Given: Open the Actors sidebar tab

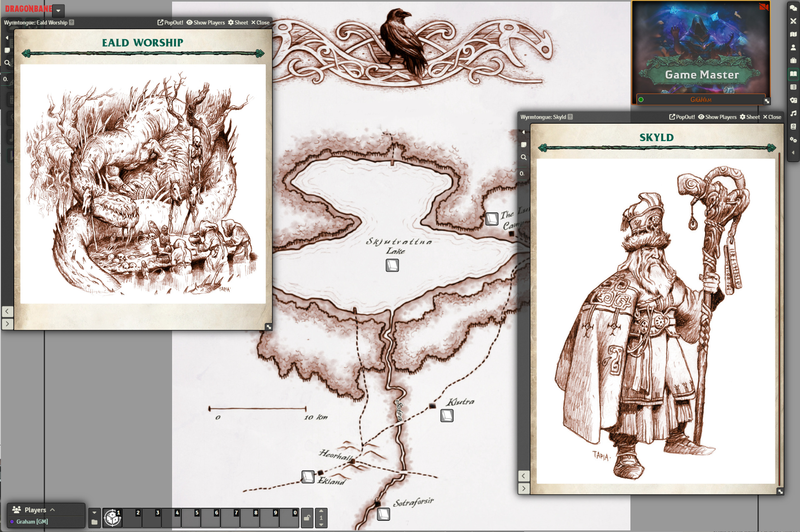Looking at the screenshot, I should point(793,47).
